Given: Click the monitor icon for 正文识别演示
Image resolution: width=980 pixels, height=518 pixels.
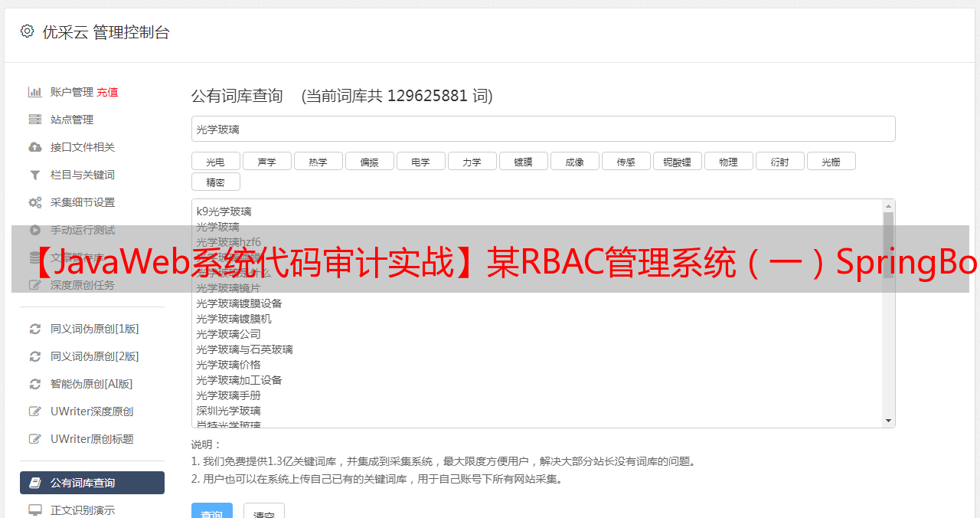Looking at the screenshot, I should click(35, 510).
